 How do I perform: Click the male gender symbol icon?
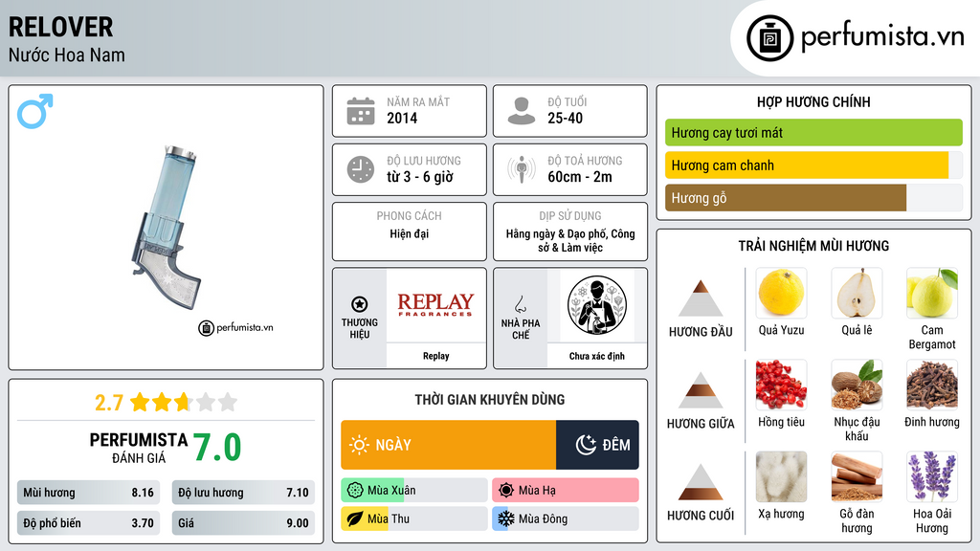pyautogui.click(x=35, y=111)
